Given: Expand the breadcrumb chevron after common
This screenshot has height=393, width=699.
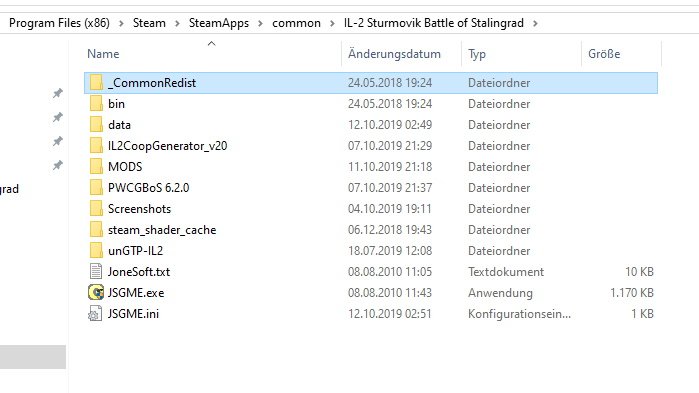Looking at the screenshot, I should point(332,23).
